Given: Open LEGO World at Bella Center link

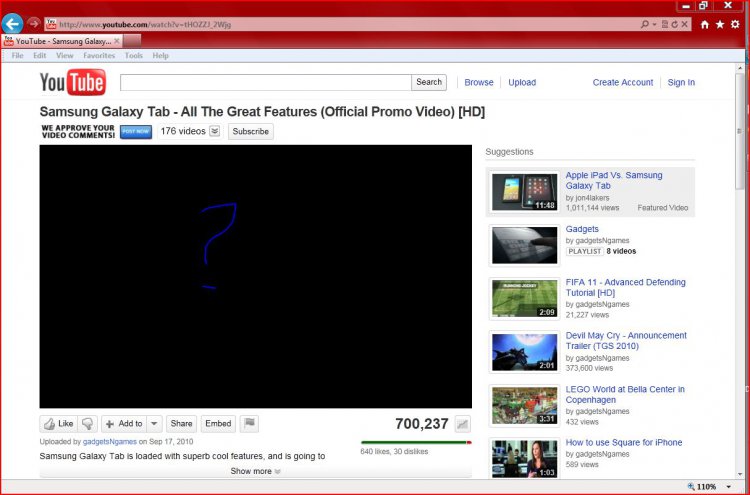Looking at the screenshot, I should coord(625,395).
